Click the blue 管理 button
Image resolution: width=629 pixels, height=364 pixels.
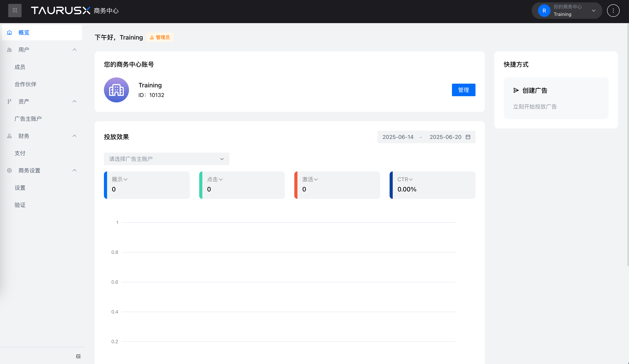(x=464, y=90)
